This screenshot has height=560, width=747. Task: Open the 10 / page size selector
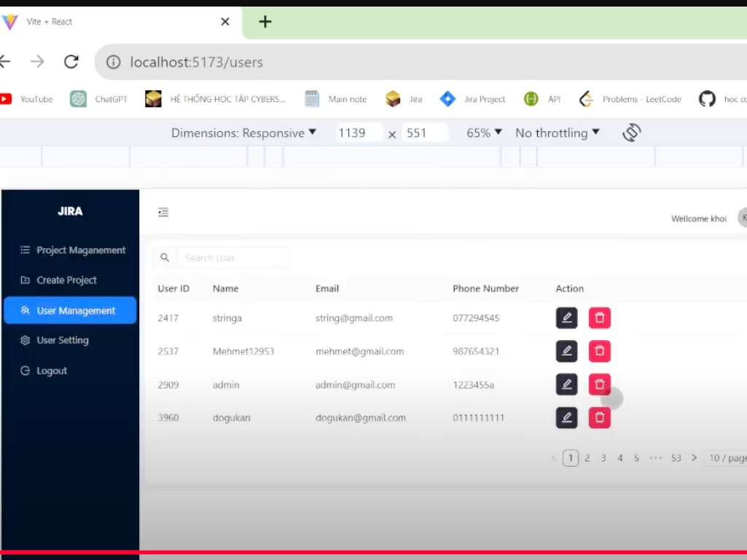(726, 458)
